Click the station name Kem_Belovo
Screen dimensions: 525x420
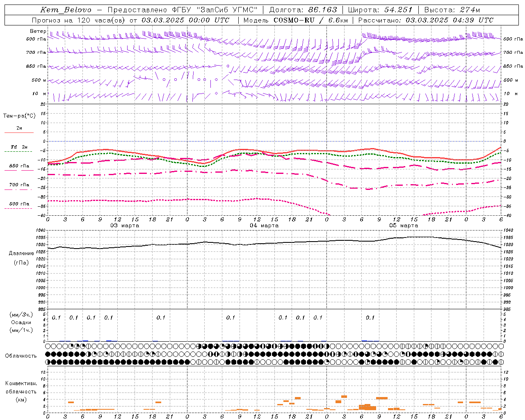[66, 10]
